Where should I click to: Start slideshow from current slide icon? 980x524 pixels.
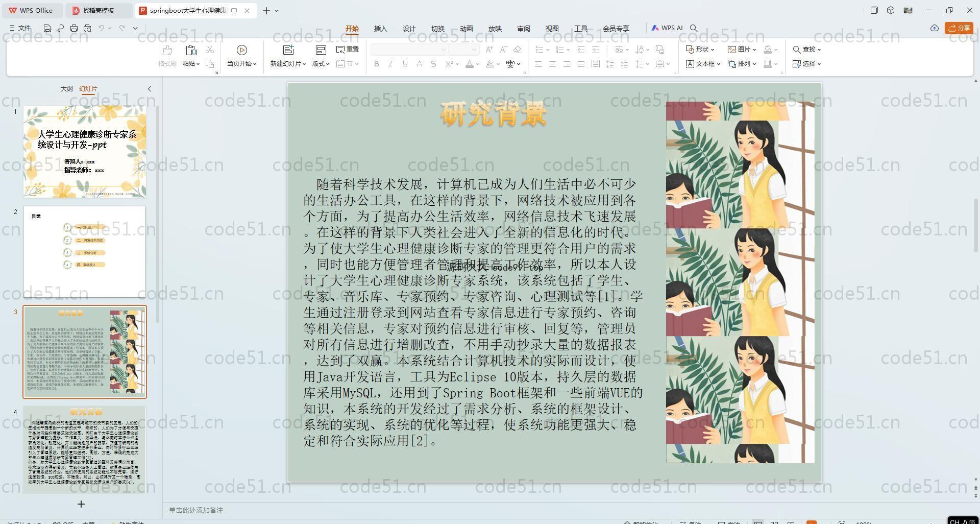(242, 50)
